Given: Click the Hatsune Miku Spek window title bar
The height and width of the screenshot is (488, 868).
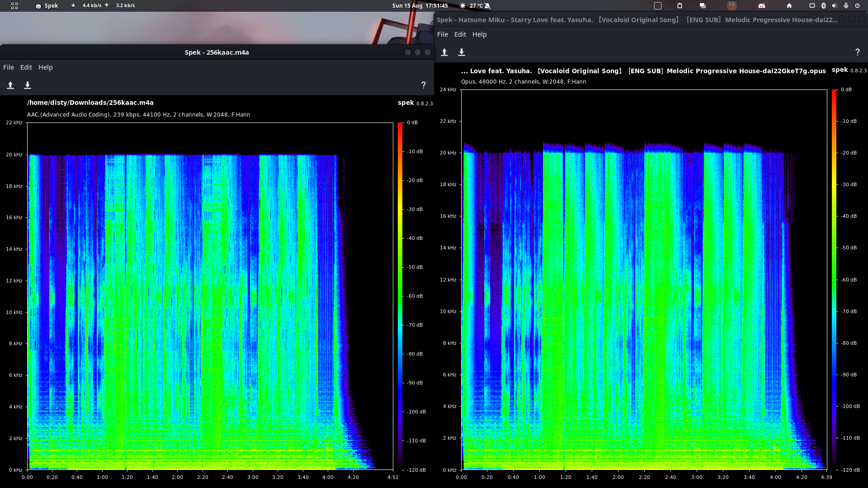Looking at the screenshot, I should [x=637, y=20].
